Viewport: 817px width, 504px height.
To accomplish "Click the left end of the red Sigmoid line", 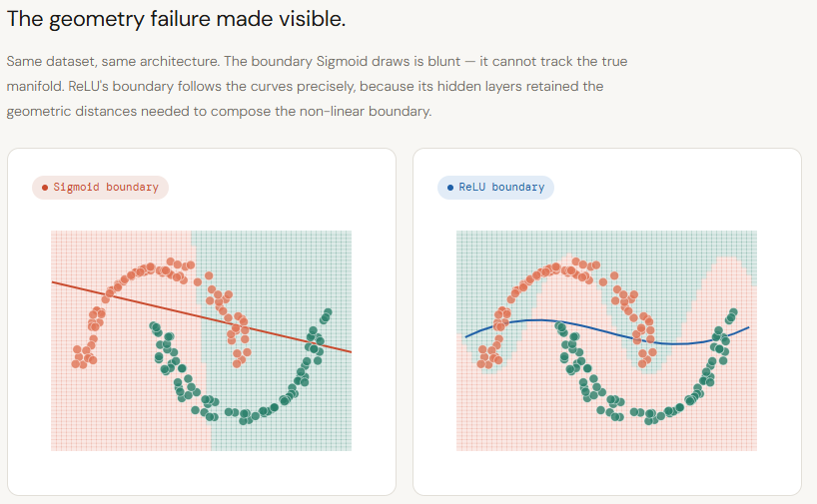I will coord(54,282).
